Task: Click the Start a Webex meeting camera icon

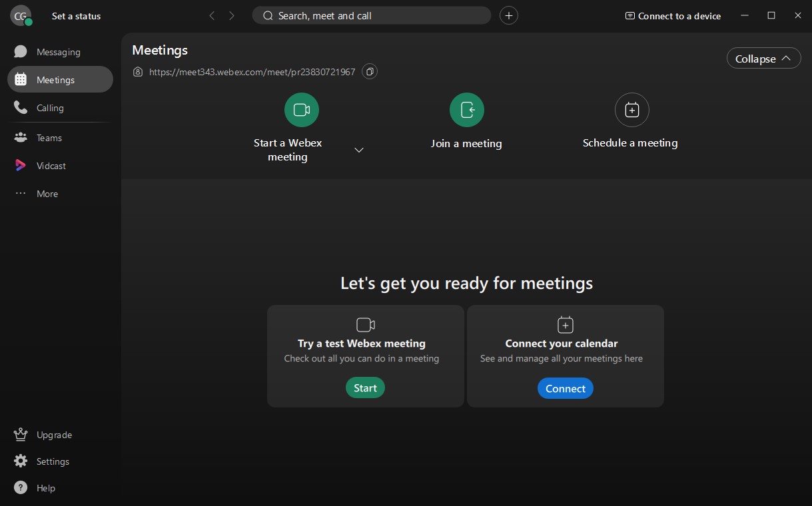Action: (301, 110)
